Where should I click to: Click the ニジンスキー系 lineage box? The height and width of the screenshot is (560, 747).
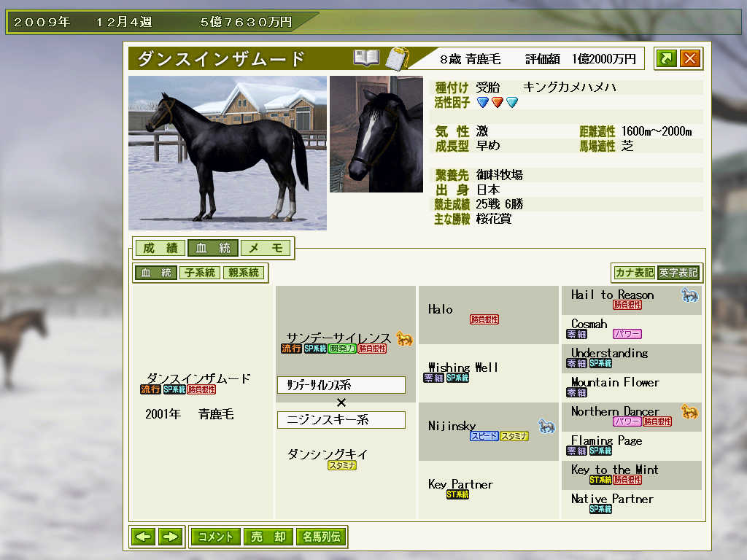point(341,419)
